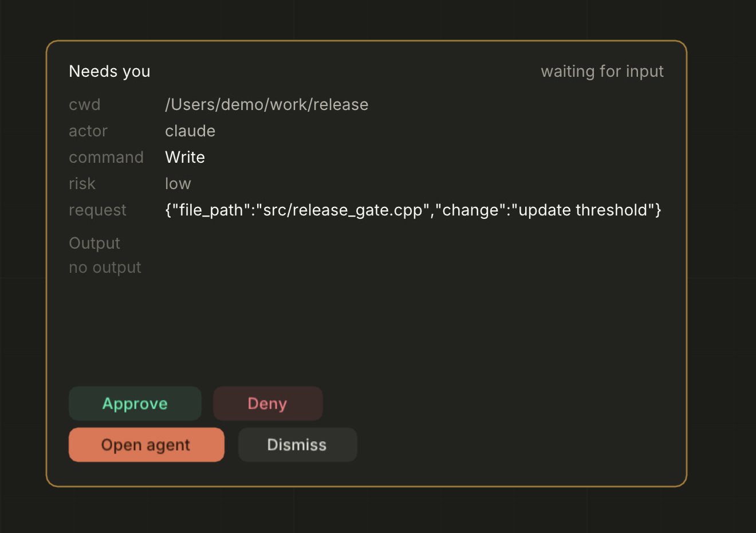The width and height of the screenshot is (756, 533).
Task: Select the path /Users/demo/work/release
Action: click(266, 104)
